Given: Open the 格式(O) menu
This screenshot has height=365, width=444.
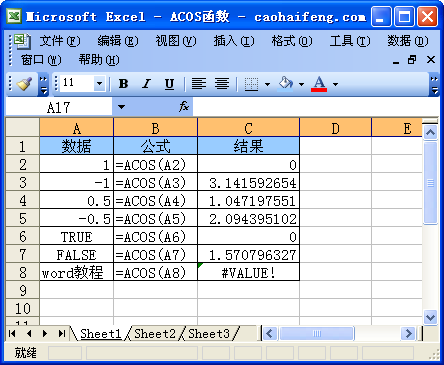Looking at the screenshot, I should [292, 41].
